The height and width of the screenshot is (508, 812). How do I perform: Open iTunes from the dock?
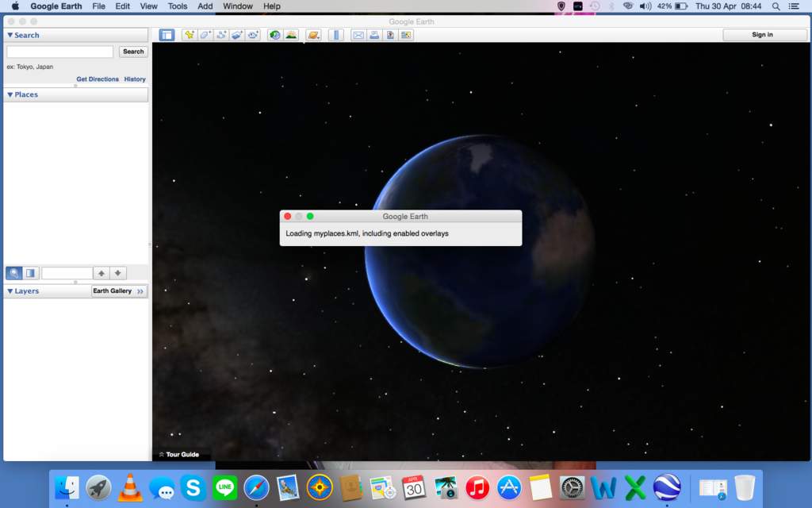477,488
